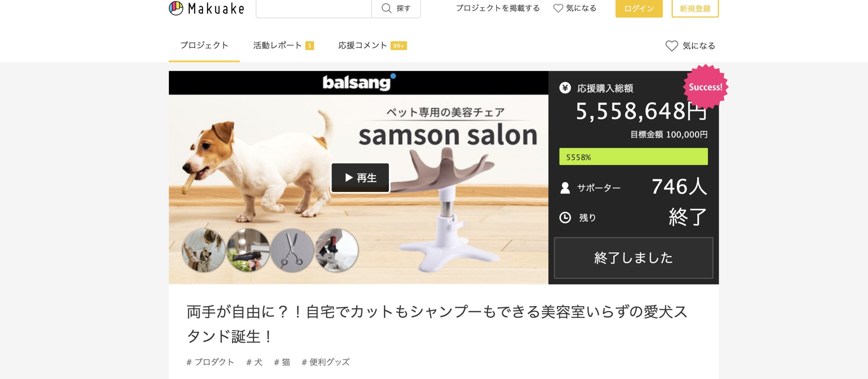Play the samson salon video
Image resolution: width=868 pixels, height=379 pixels.
pyautogui.click(x=360, y=178)
